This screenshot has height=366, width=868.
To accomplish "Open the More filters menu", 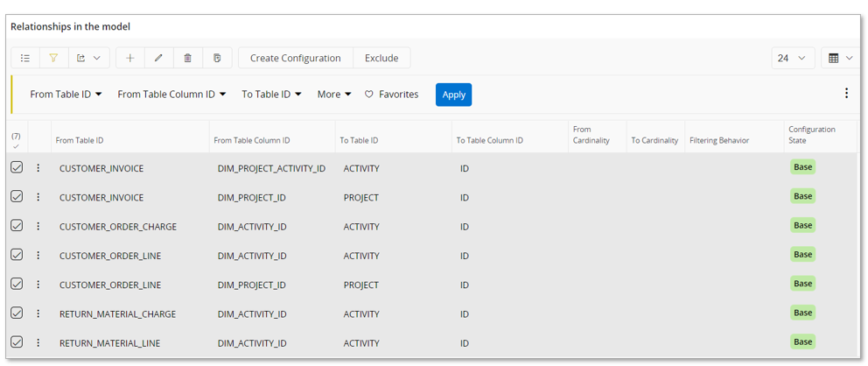I will [334, 95].
